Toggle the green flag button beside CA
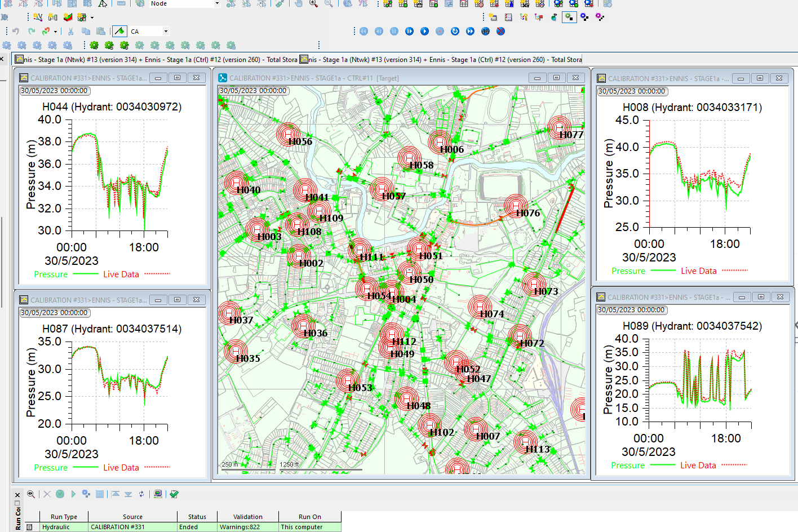The width and height of the screenshot is (798, 532). point(119,32)
